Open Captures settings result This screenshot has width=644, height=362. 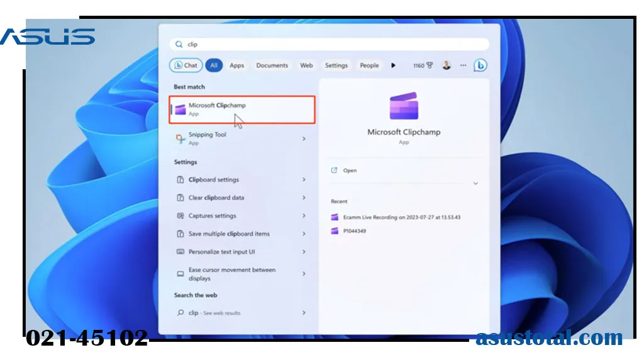242,215
